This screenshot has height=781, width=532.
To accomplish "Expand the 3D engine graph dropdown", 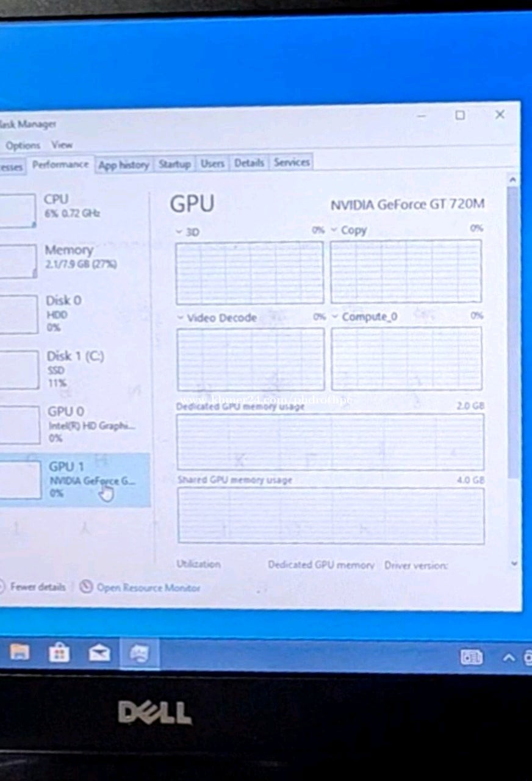I will click(x=179, y=232).
